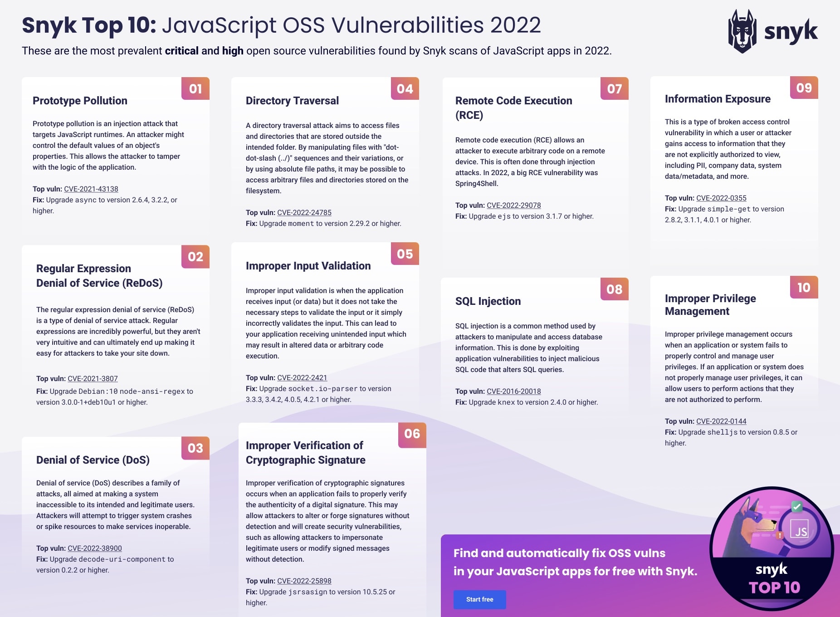Click the 'Find and automatically fix OSS vulns' banner text
The image size is (840, 617).
559,553
